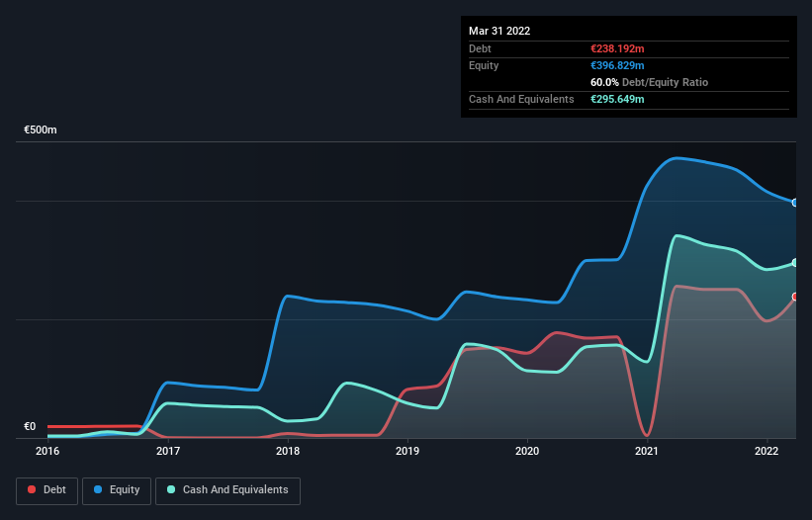Click the teal Cash And Equivalents legend dot
This screenshot has width=812, height=520.
pos(171,489)
